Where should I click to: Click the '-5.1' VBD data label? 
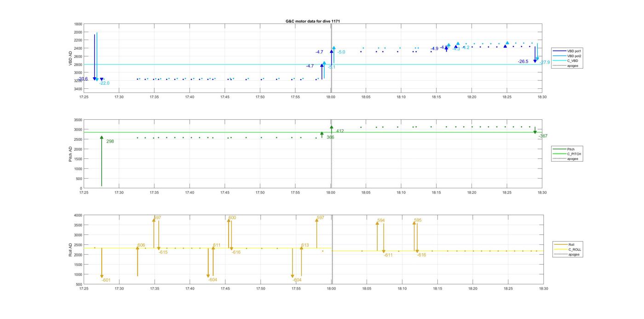(x=332, y=68)
